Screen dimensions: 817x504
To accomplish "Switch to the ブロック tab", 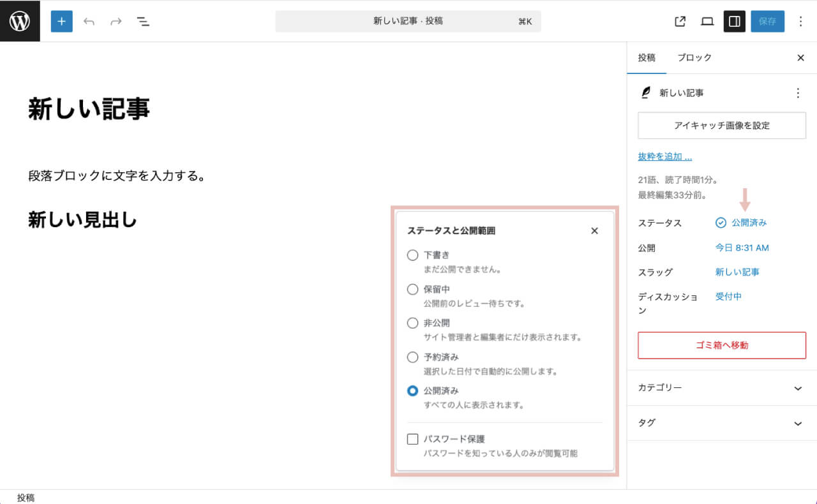I will coord(694,57).
